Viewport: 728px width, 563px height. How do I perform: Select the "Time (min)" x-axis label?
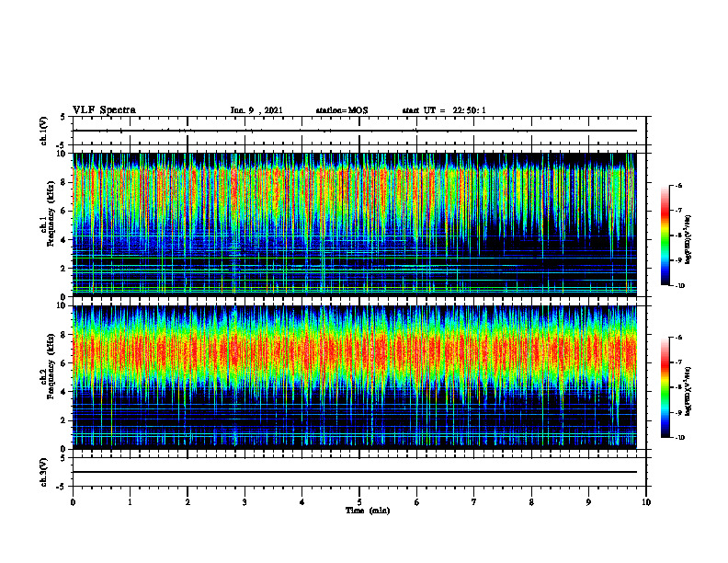pos(368,511)
